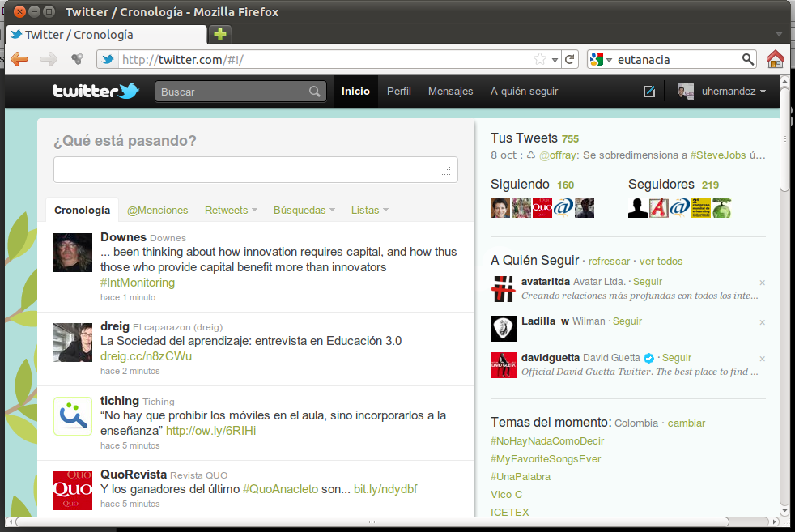The image size is (795, 532).
Task: Follow Ladilla_w via the Seguir link
Action: tap(627, 321)
